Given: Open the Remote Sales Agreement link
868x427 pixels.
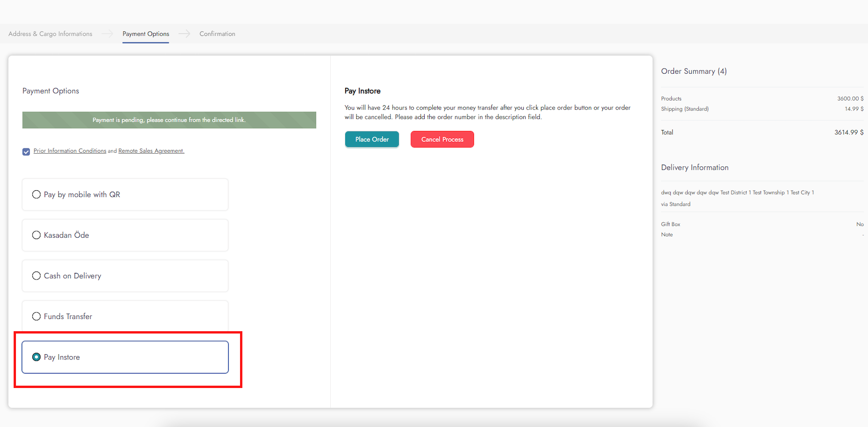Looking at the screenshot, I should [151, 151].
